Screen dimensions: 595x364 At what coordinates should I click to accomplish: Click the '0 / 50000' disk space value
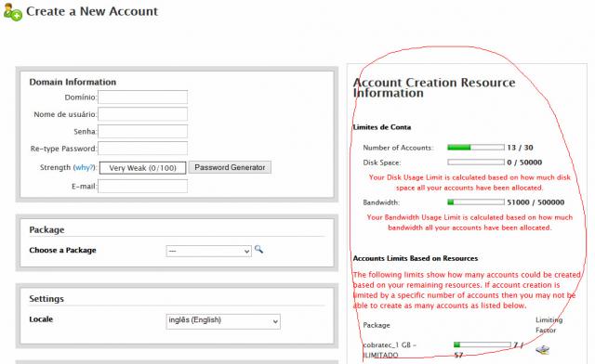pyautogui.click(x=524, y=162)
